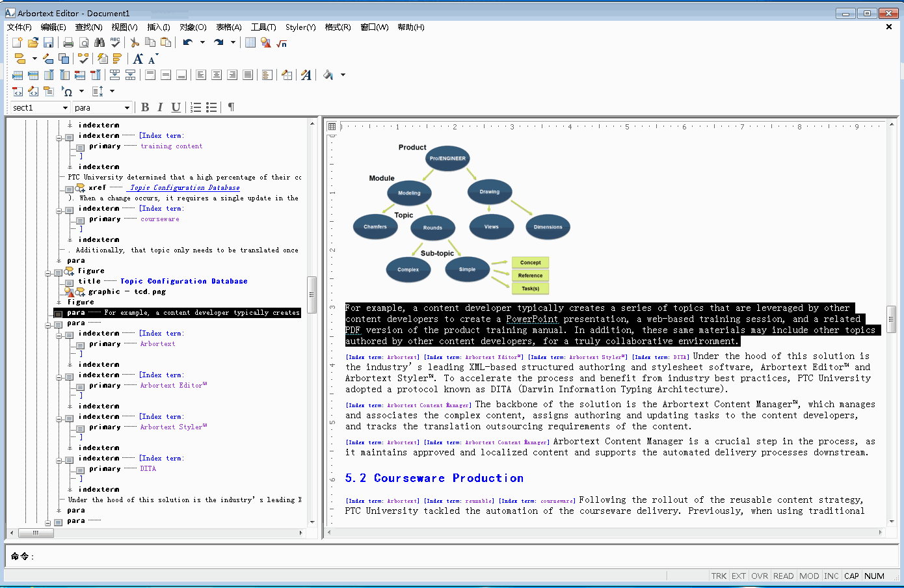
Task: Toggle Bold formatting
Action: [145, 107]
